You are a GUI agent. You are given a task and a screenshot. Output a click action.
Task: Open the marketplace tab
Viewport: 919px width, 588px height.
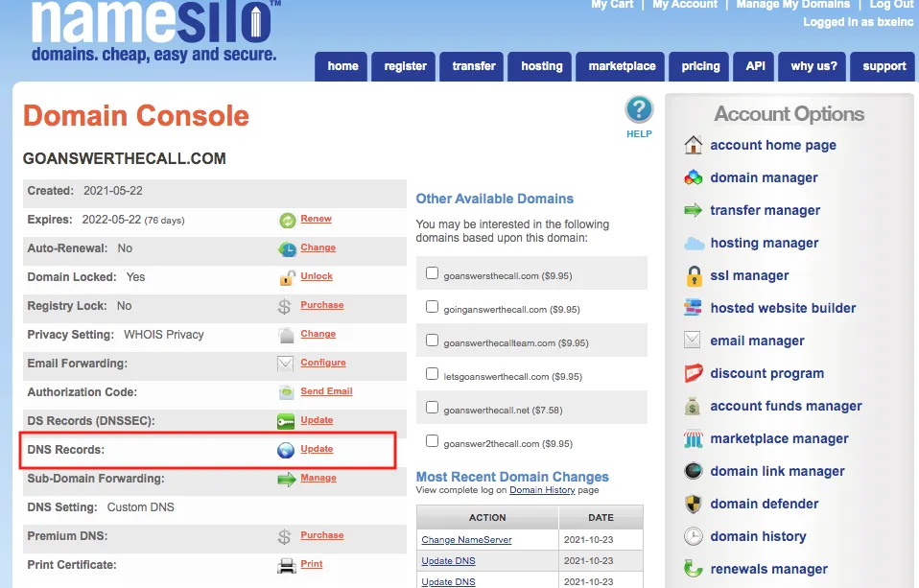(x=622, y=66)
